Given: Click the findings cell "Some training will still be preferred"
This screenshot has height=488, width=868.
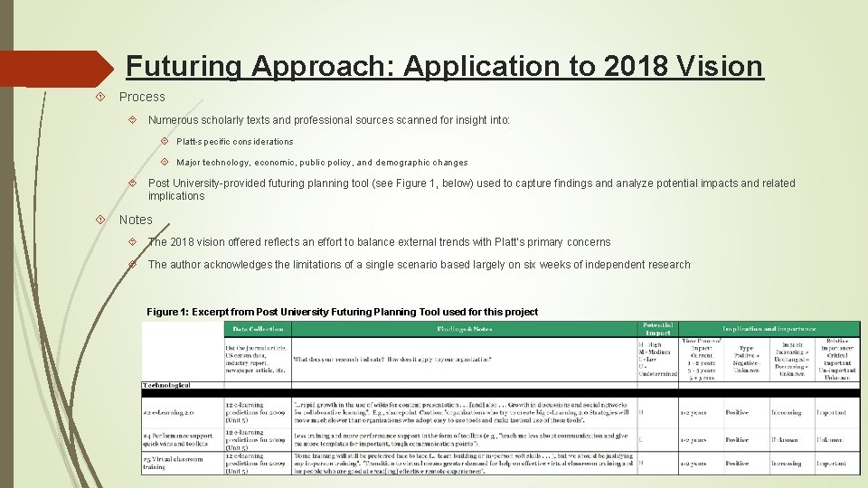Looking at the screenshot, I should point(464,464).
